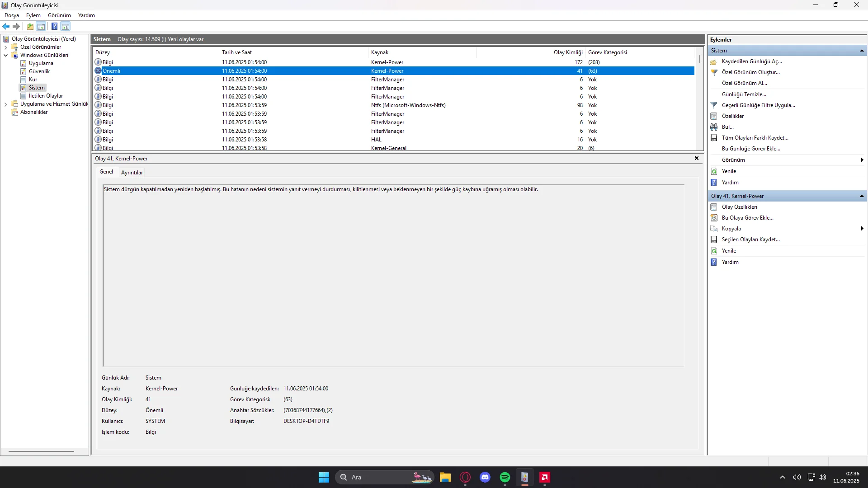Viewport: 868px width, 488px height.
Task: Click Yenile refresh under the Sistem actions
Action: click(729, 171)
